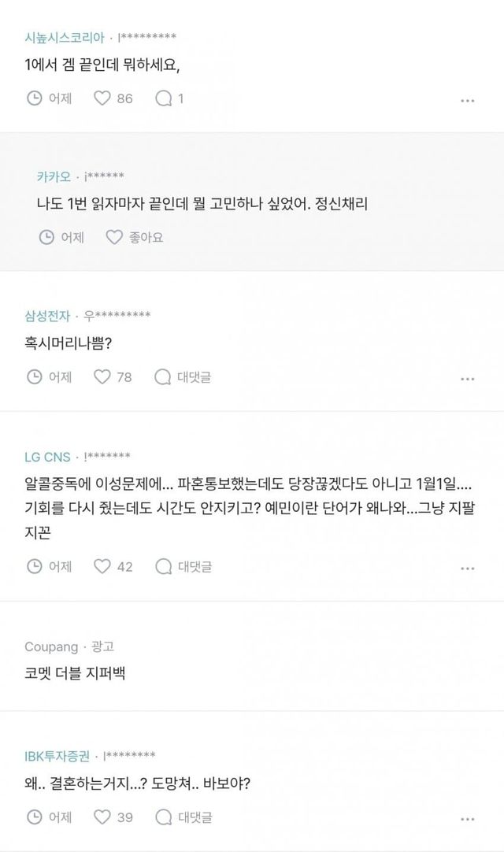Like the LG CNS comment with 42 likes
504x852 pixels.
coord(102,566)
